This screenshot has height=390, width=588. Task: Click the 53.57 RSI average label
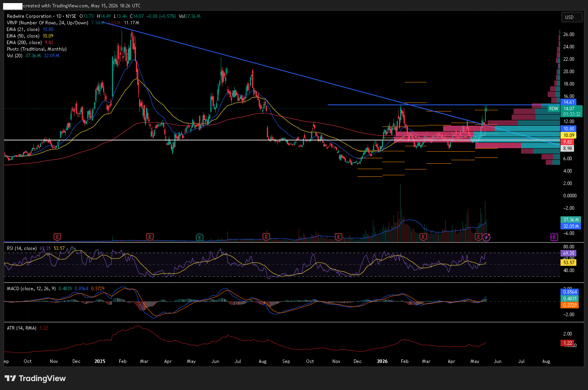point(569,263)
